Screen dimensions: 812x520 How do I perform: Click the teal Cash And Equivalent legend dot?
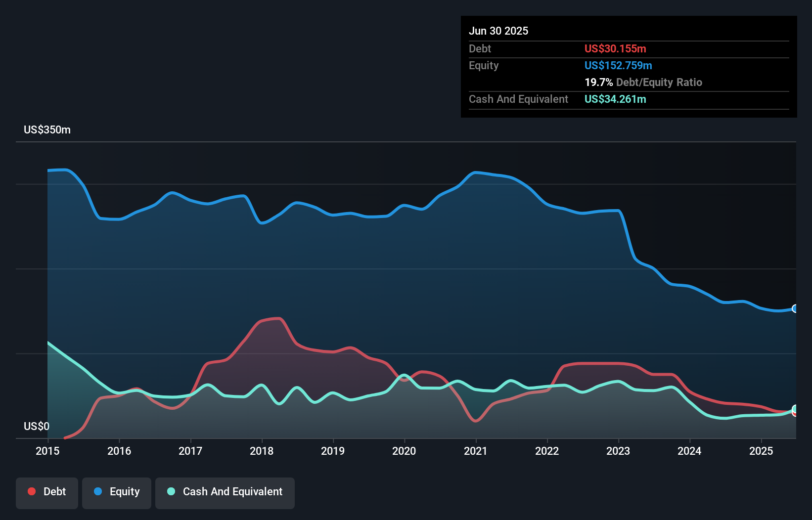pyautogui.click(x=171, y=491)
